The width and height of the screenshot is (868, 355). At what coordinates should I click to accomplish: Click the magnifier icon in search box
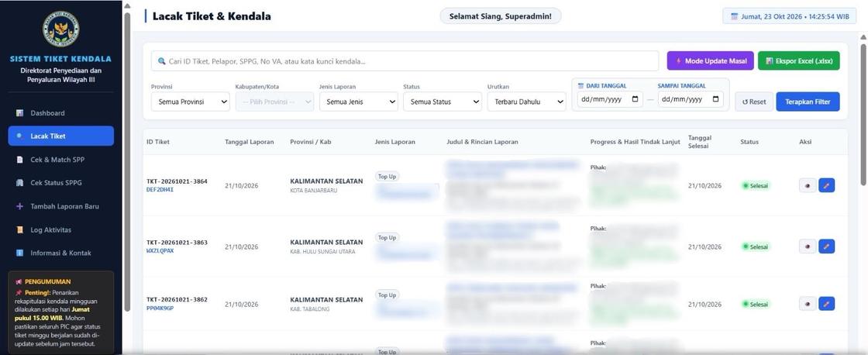[x=162, y=61]
